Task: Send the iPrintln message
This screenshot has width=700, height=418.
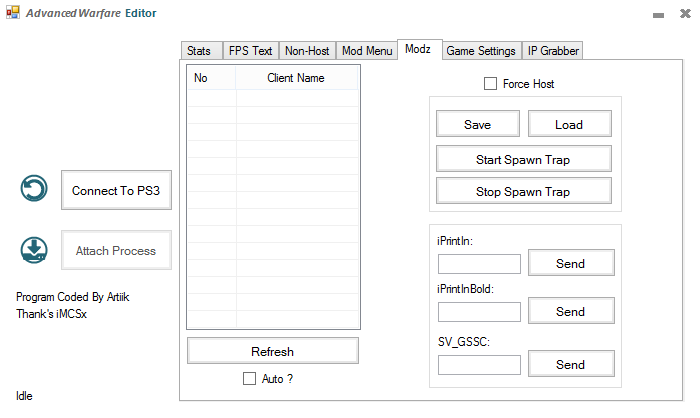Action: click(571, 263)
